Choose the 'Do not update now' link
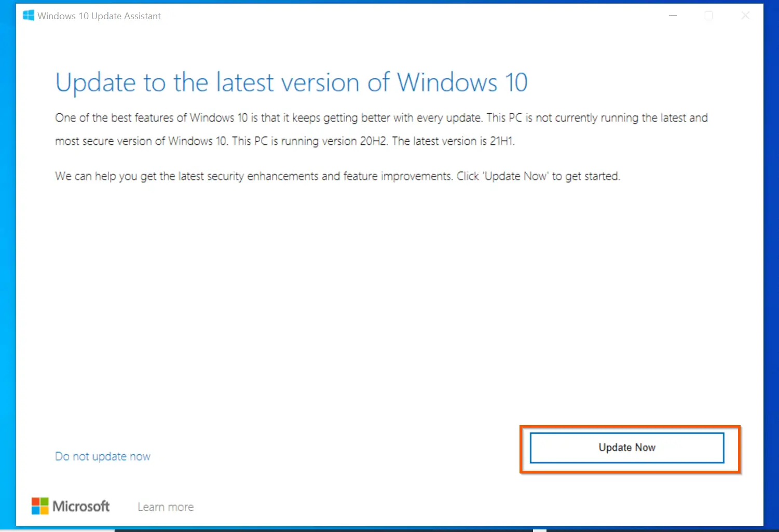The image size is (779, 532). coord(103,456)
